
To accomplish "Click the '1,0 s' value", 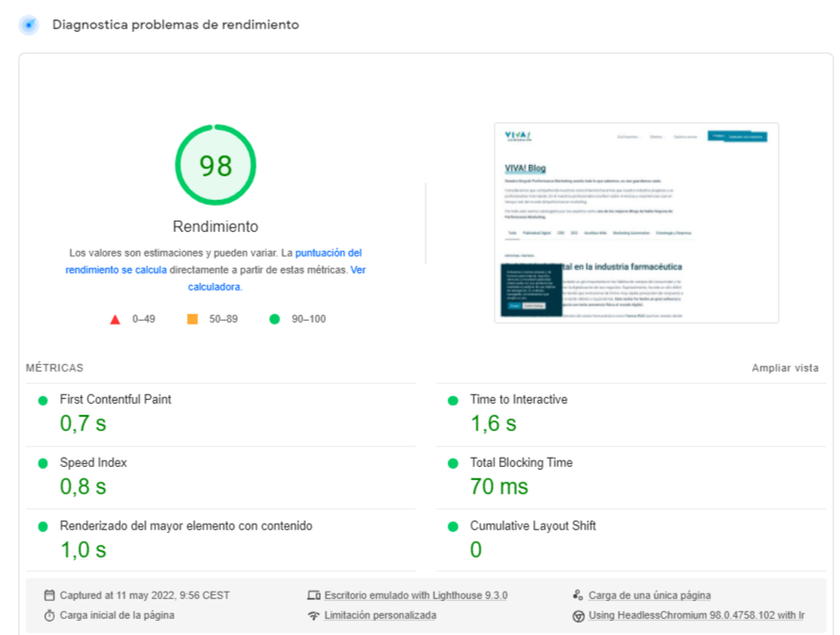I will pos(83,550).
